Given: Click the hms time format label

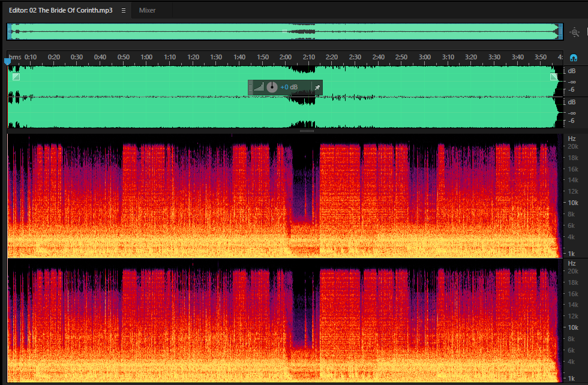Looking at the screenshot, I should pos(15,57).
